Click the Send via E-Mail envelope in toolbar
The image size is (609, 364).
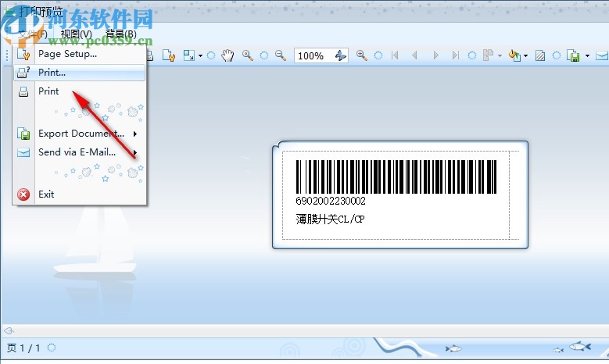(603, 56)
